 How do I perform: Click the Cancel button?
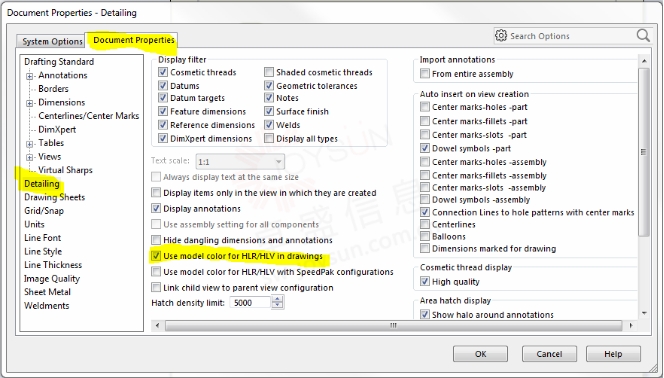549,354
